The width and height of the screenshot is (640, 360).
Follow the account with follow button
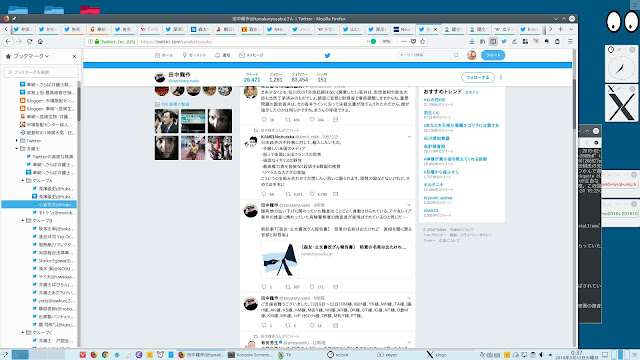click(478, 77)
